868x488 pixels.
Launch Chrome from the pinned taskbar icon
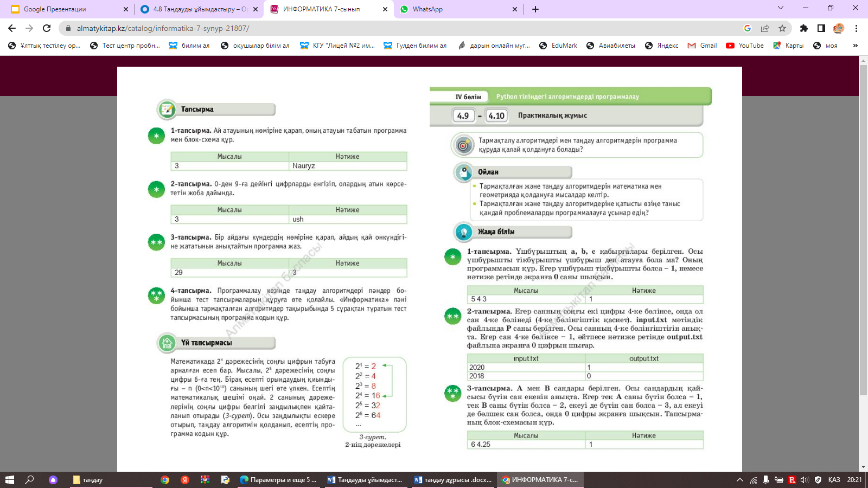(x=165, y=480)
